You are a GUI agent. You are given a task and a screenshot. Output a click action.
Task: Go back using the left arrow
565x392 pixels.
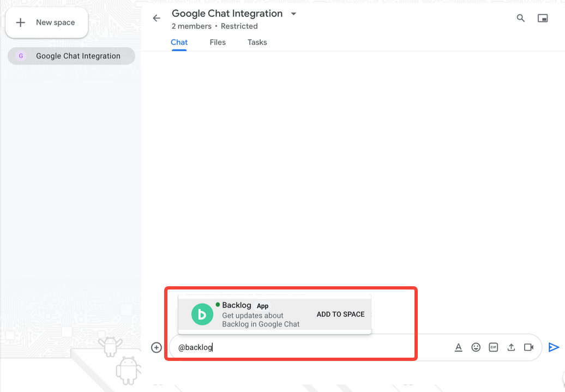pos(157,18)
